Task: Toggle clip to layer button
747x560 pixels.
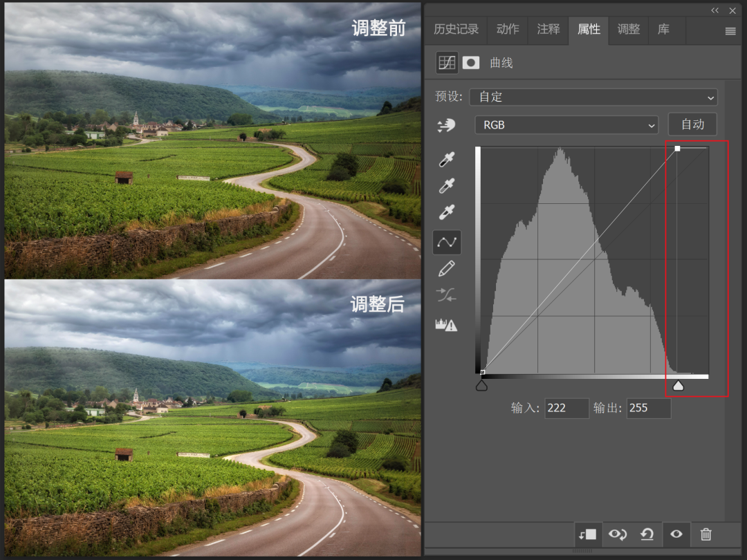Action: tap(587, 534)
